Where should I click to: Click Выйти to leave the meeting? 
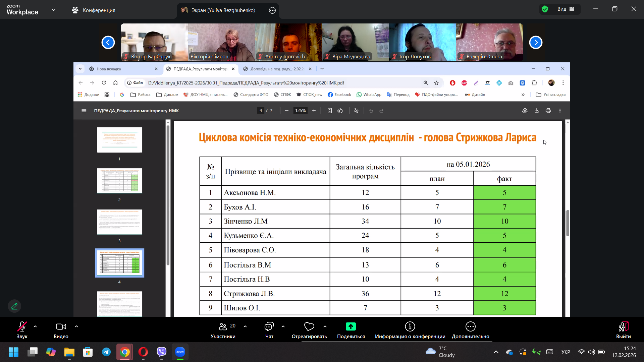click(623, 330)
